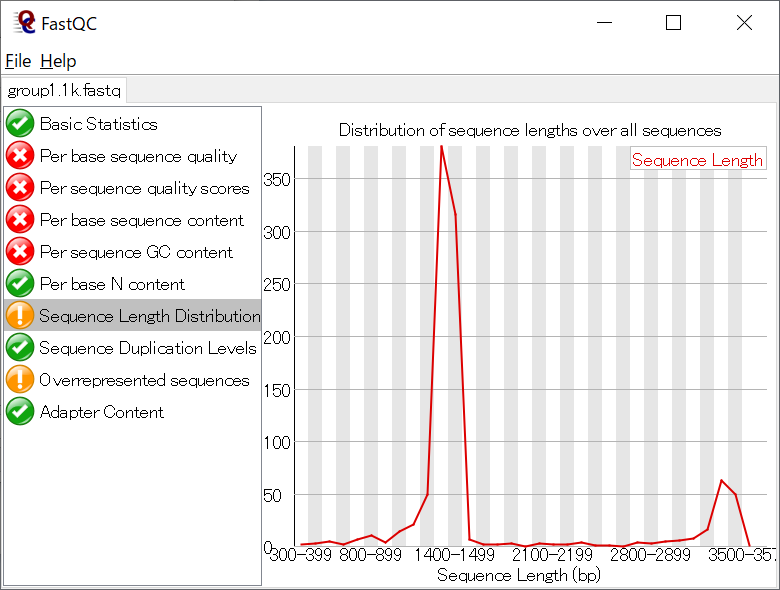Click the 300-399 x-axis label
780x590 pixels.
tap(300, 555)
